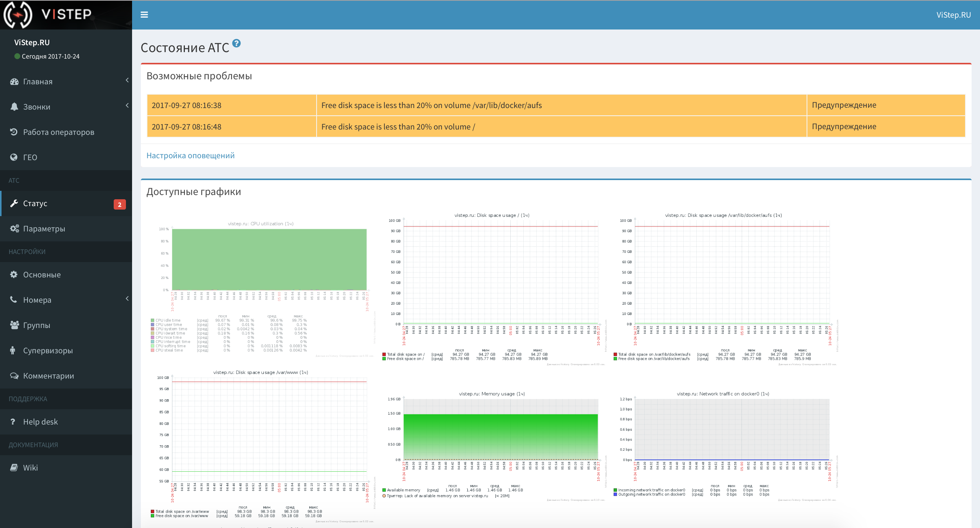Image resolution: width=980 pixels, height=528 pixels.
Task: Open the ГЕО menu item
Action: 66,157
